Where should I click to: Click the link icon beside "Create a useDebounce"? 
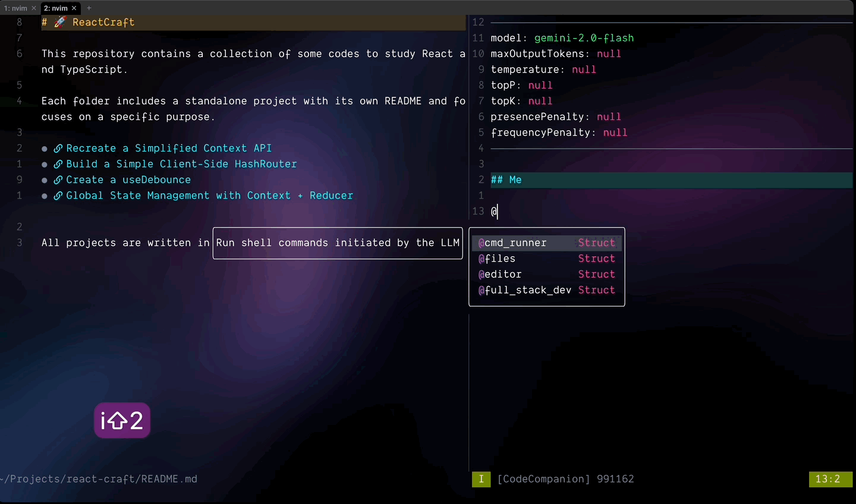pos(57,179)
